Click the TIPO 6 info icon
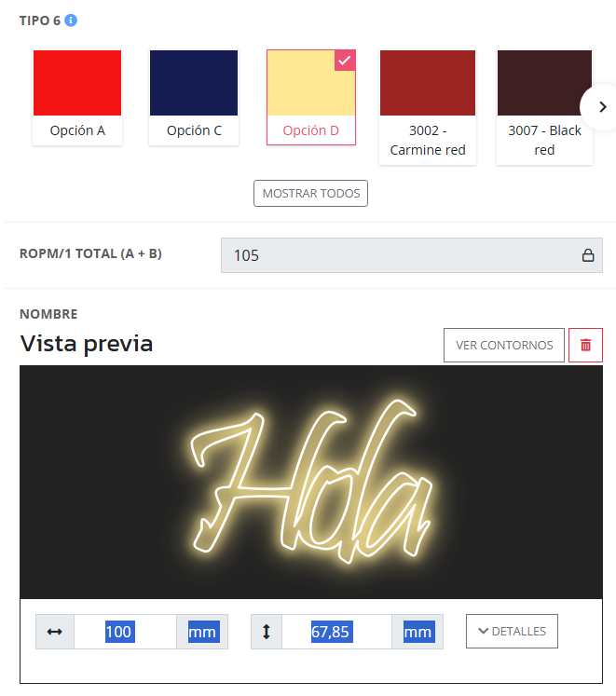 (x=71, y=20)
